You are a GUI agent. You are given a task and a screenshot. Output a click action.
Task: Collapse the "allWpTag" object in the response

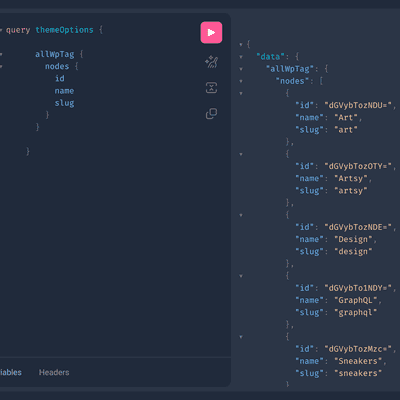point(241,69)
